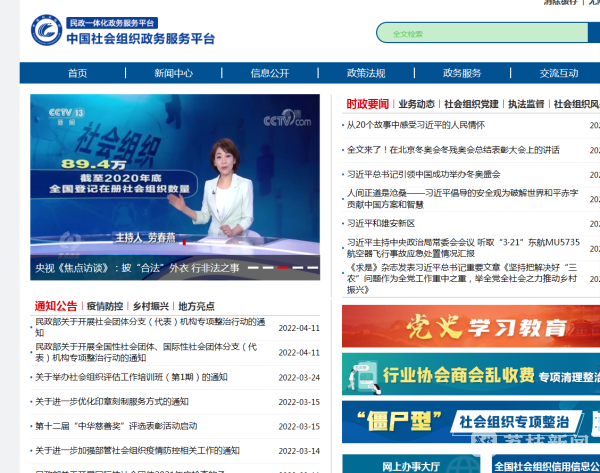Viewport: 600px width, 473px height.
Task: Focus the 全文检索 search field
Action: 482,33
